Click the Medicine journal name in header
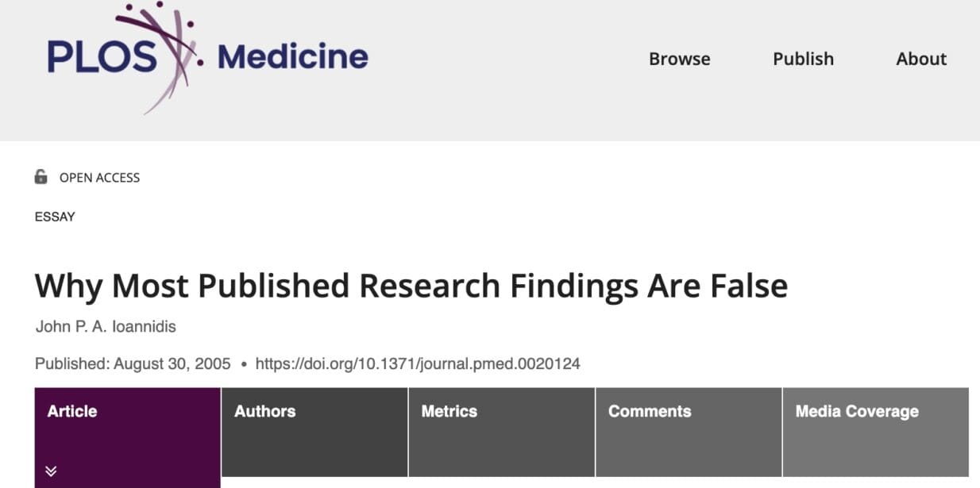The image size is (980, 488). [x=292, y=57]
